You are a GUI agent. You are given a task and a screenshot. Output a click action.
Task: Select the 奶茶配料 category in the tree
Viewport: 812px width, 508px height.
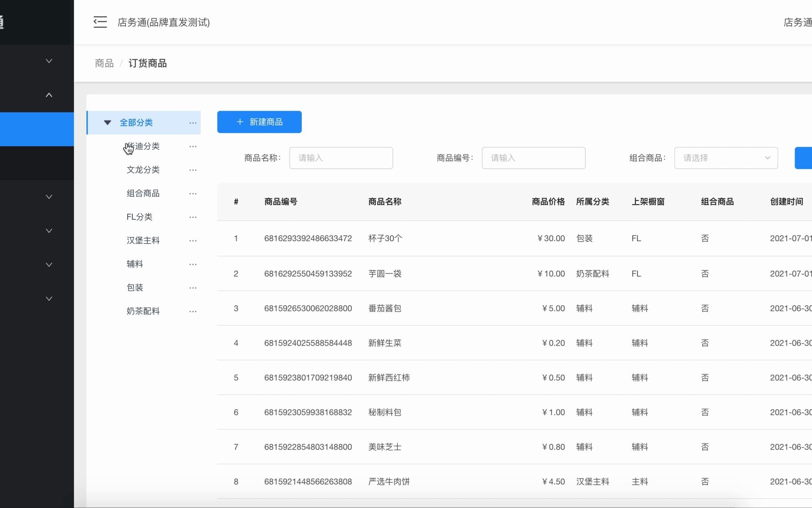[143, 311]
